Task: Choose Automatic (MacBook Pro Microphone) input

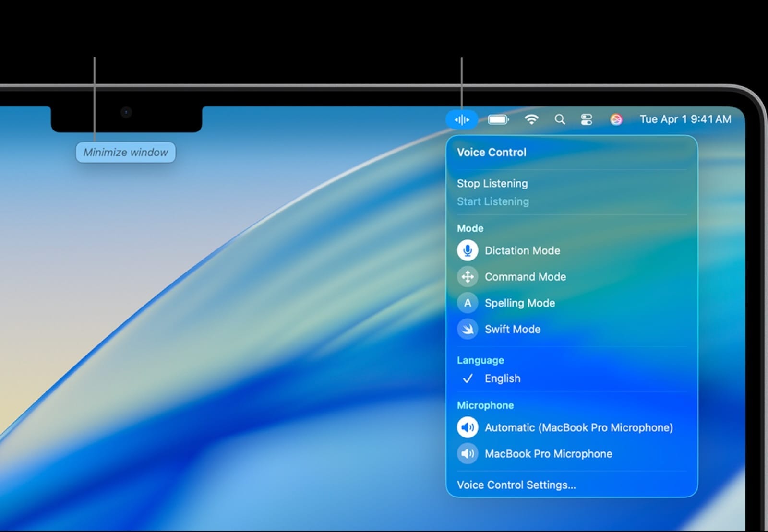Action: (578, 427)
